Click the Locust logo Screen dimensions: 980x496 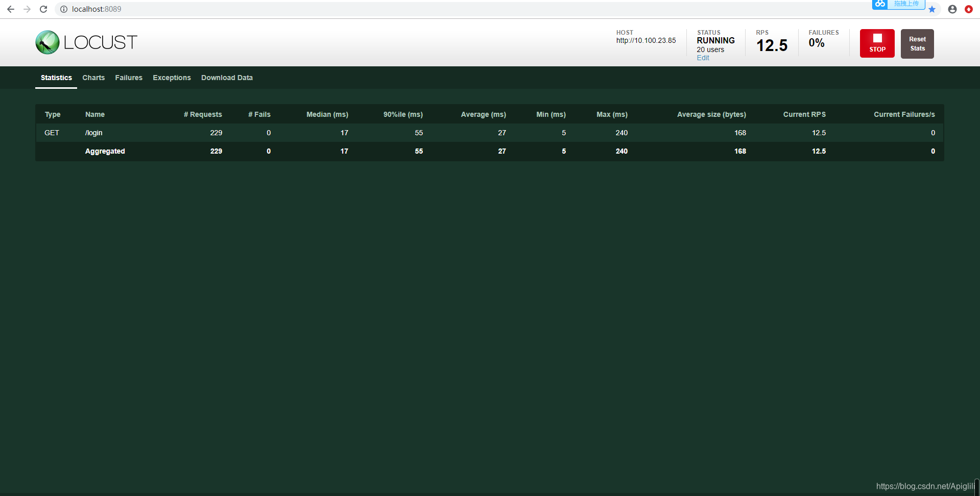pos(86,42)
